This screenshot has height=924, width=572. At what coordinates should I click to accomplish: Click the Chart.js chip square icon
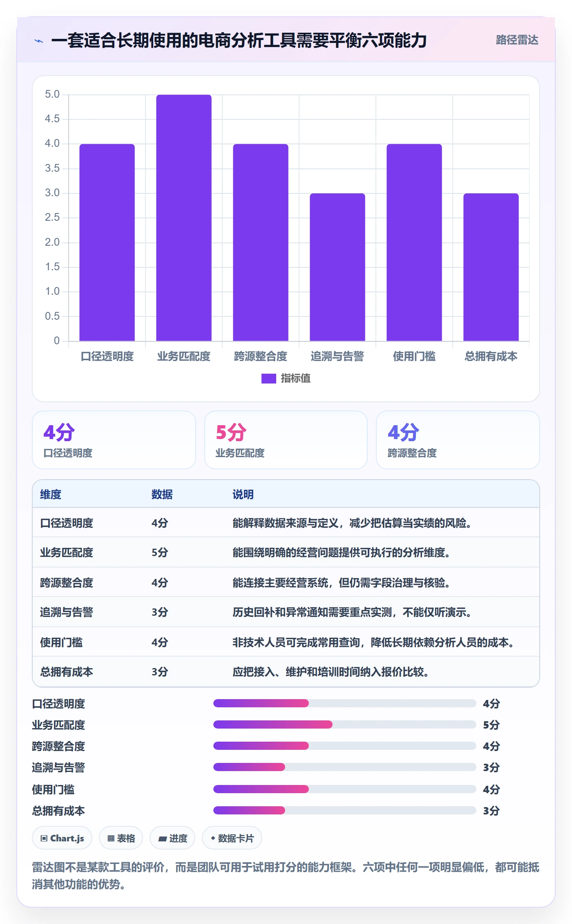click(44, 839)
